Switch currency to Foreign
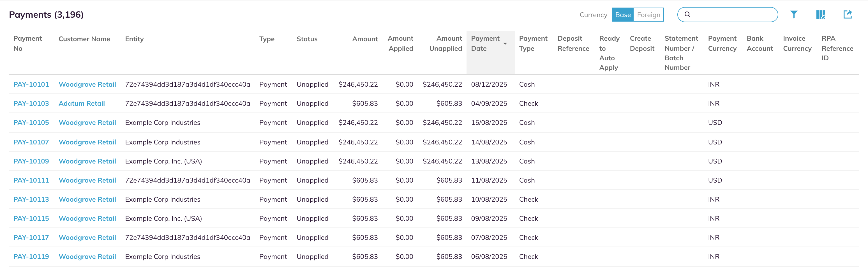Viewport: 868px width, 267px height. (x=649, y=15)
